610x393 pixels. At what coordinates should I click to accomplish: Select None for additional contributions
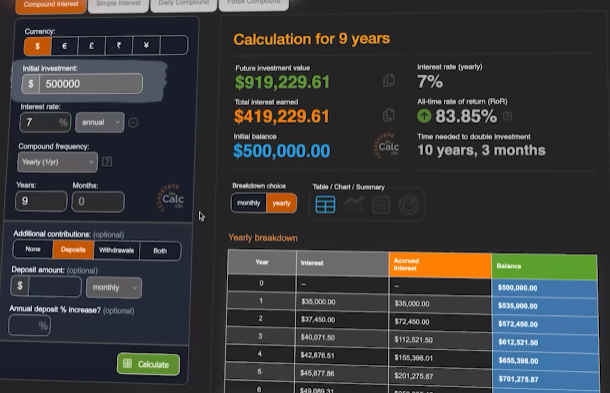[33, 249]
